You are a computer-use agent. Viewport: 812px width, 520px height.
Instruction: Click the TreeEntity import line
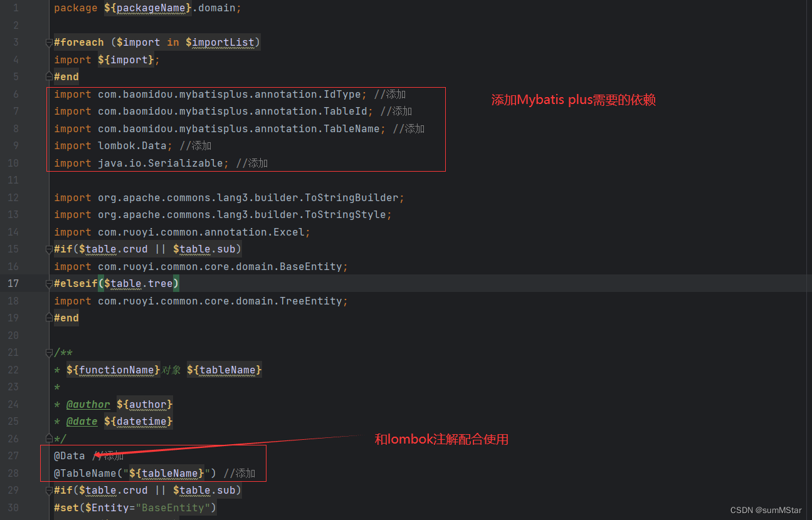201,301
